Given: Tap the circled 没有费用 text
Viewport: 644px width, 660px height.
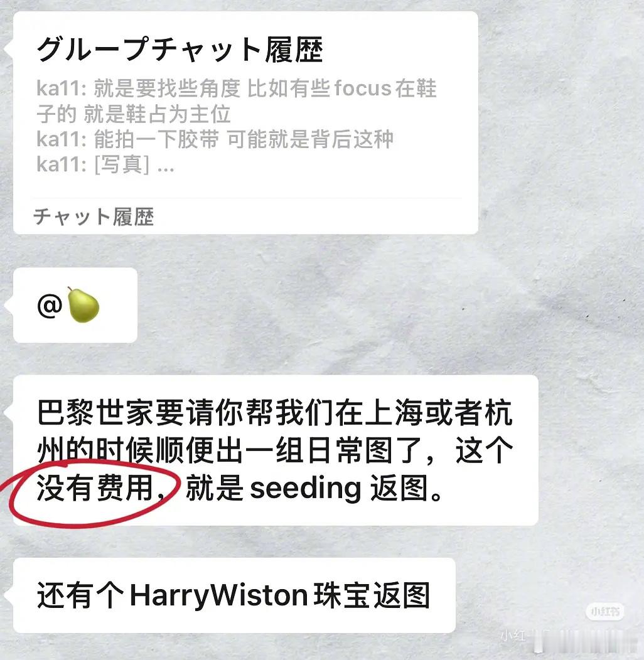Looking at the screenshot, I should [95, 488].
